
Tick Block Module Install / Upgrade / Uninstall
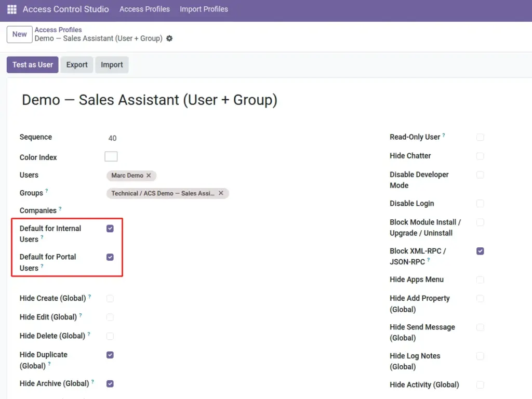pyautogui.click(x=480, y=222)
